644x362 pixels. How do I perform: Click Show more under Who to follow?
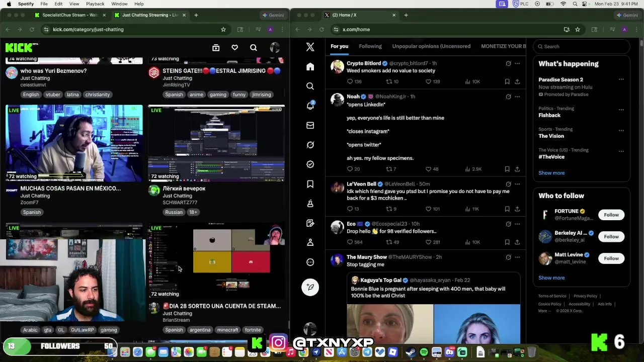[551, 278]
